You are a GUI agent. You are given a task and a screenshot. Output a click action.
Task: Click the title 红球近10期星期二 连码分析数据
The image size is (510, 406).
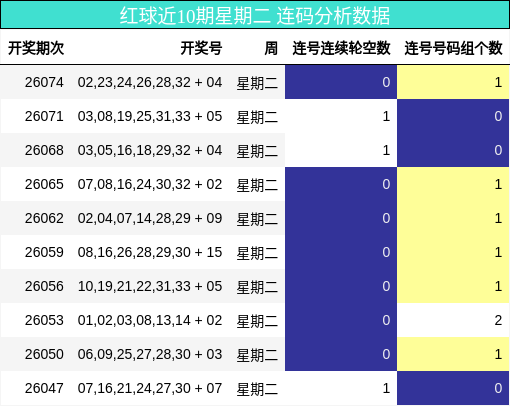pyautogui.click(x=255, y=15)
